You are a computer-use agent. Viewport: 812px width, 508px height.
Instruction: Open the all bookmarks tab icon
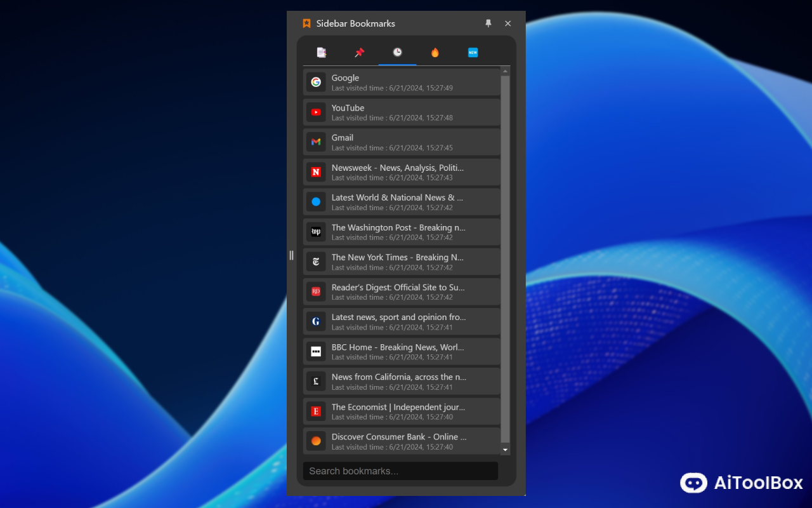(322, 53)
